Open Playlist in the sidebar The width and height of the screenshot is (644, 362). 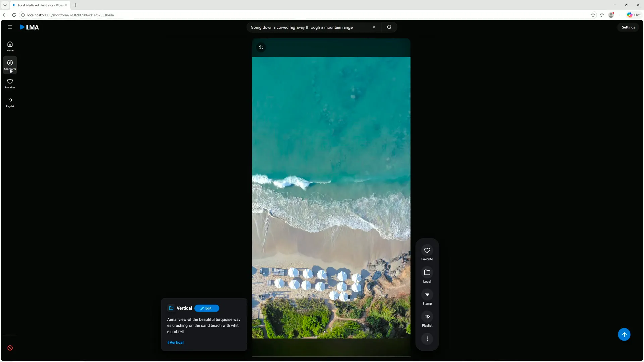[10, 102]
